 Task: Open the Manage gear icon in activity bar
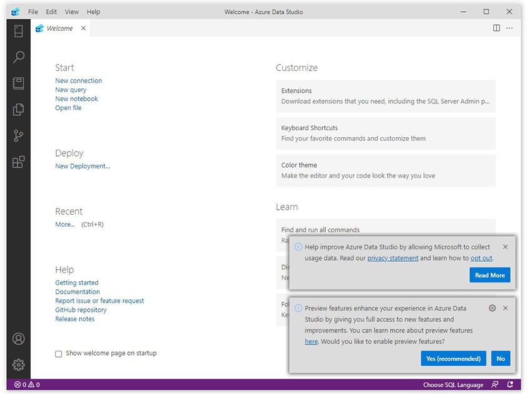(19, 365)
